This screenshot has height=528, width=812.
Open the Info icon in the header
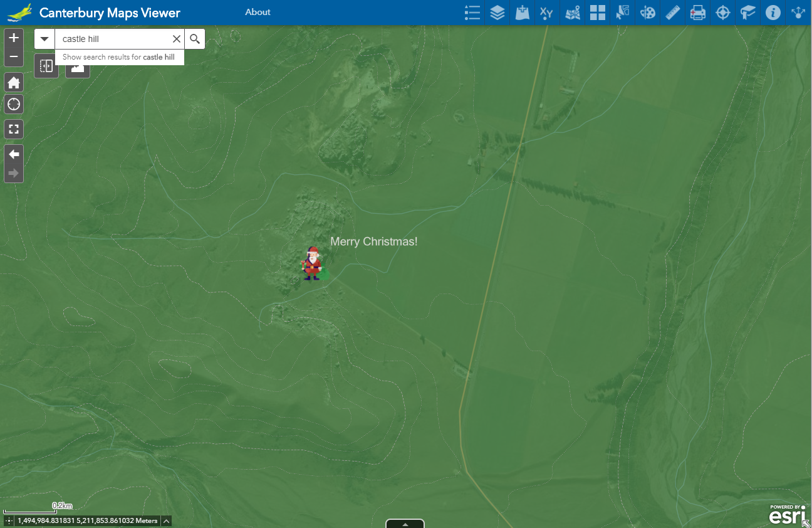(773, 13)
